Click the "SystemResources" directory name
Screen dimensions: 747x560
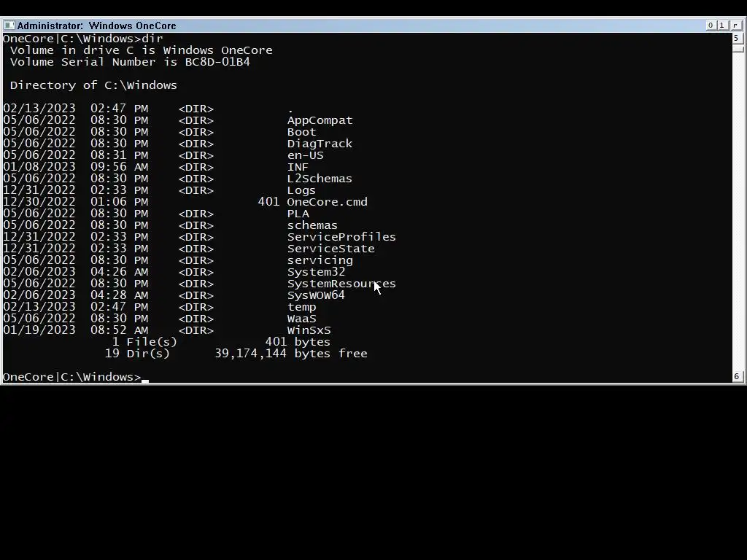pyautogui.click(x=341, y=284)
